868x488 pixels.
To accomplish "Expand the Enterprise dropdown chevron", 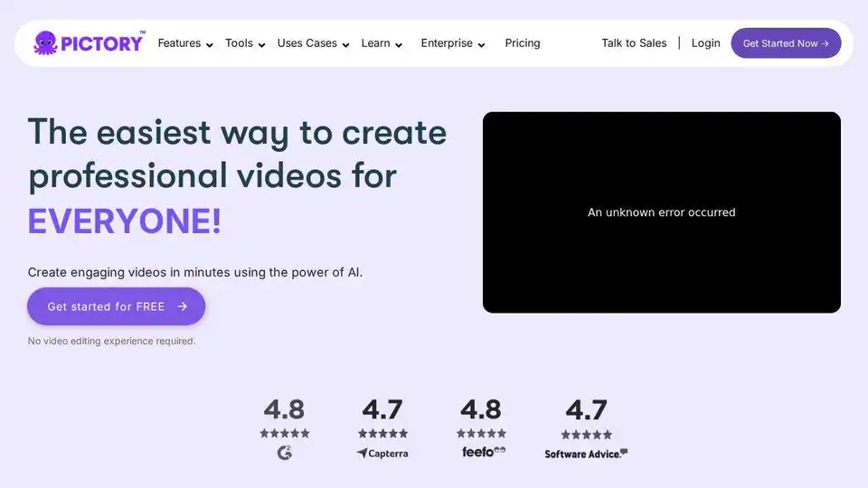I will (x=482, y=45).
